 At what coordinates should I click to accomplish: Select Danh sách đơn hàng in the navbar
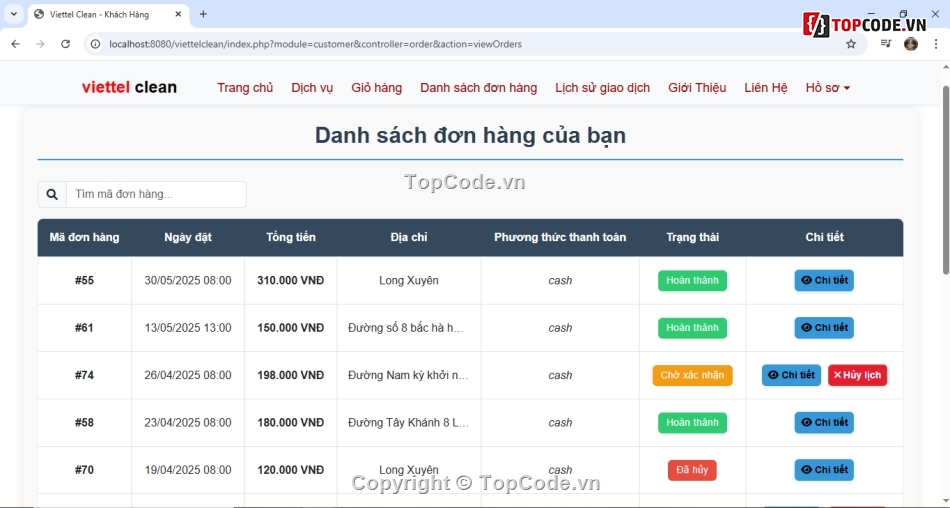pos(479,88)
